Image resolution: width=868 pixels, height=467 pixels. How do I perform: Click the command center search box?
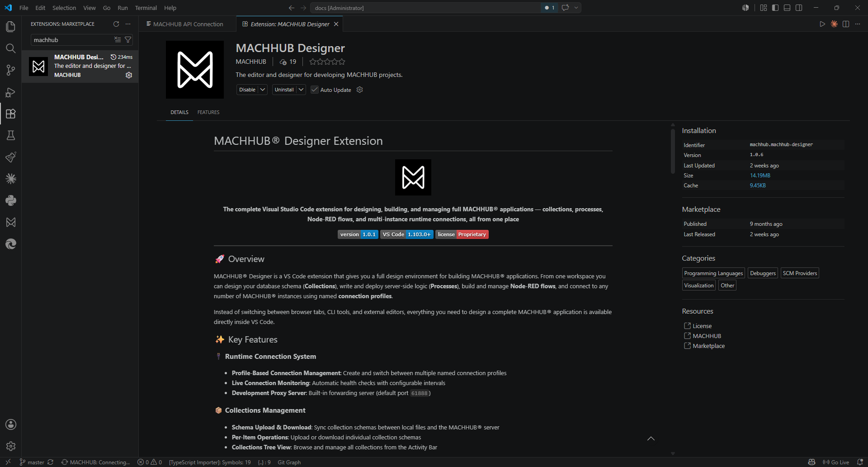pos(425,8)
